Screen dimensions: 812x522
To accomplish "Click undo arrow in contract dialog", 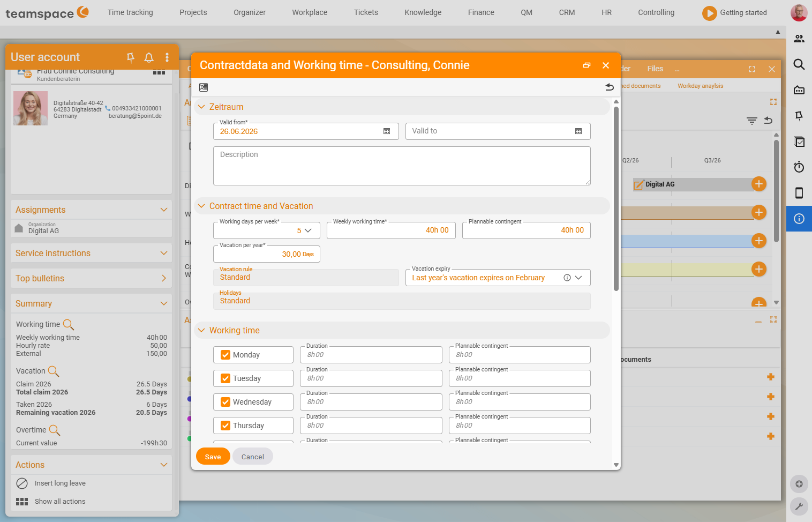I will (610, 87).
